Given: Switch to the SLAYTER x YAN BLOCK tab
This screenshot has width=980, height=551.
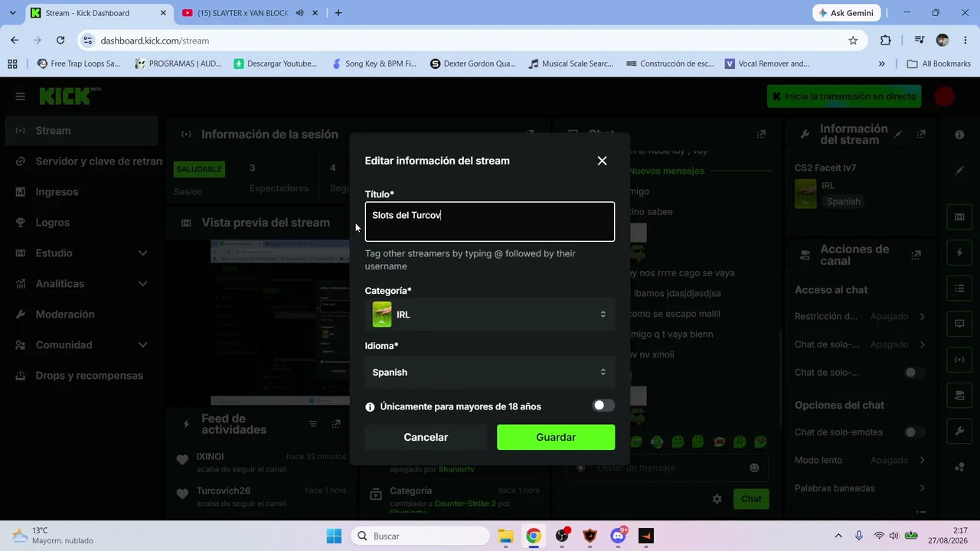Looking at the screenshot, I should coord(243,13).
